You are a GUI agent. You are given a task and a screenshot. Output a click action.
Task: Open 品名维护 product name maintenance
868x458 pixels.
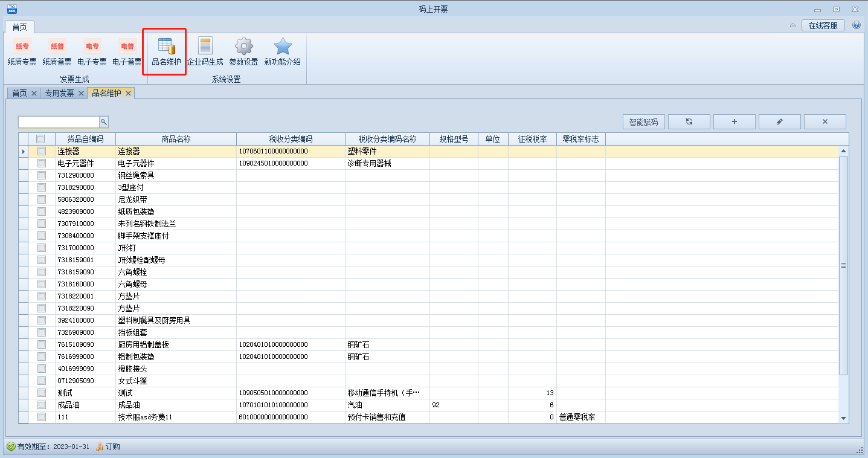[166, 52]
